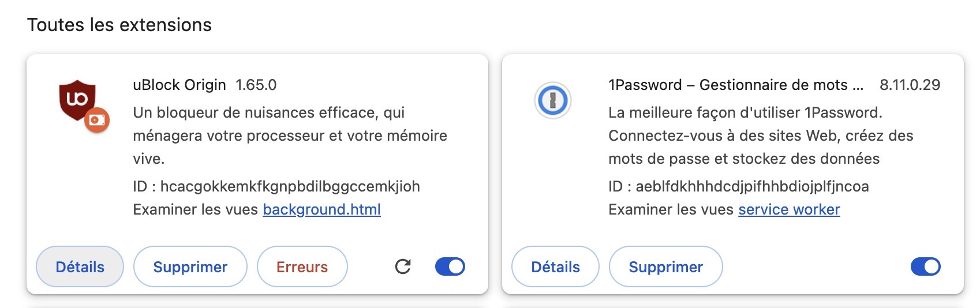Click the uBlock Origin description text
Screen dimensions: 980x308
tap(290, 136)
